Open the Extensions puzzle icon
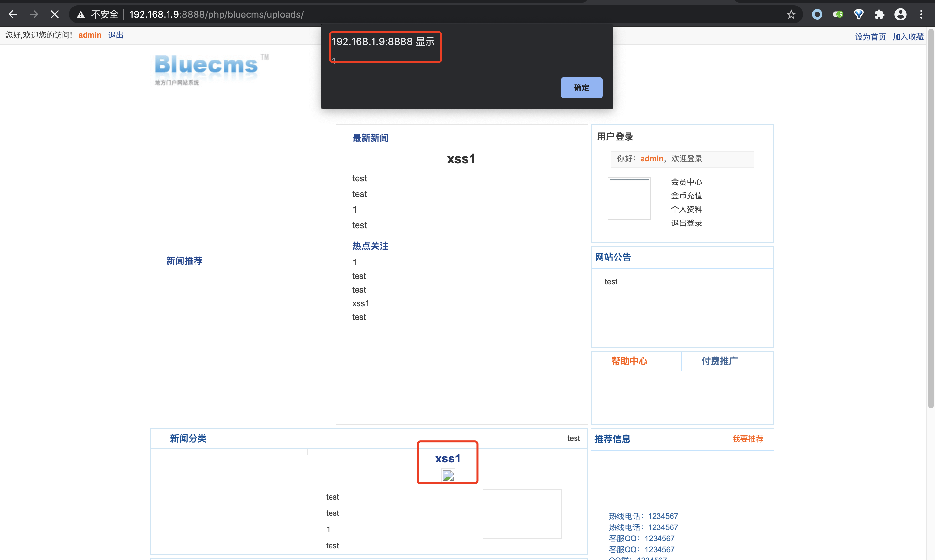Viewport: 935px width, 560px height. [x=879, y=14]
